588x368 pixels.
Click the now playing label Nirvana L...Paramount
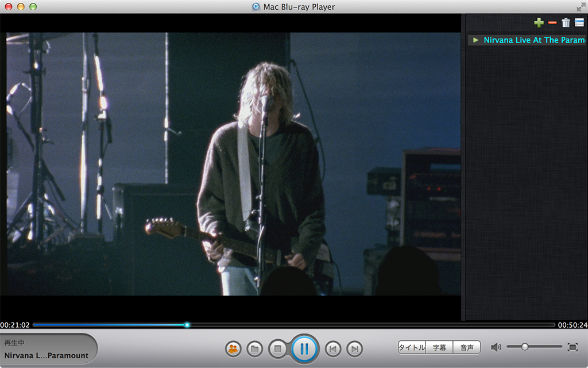click(47, 355)
